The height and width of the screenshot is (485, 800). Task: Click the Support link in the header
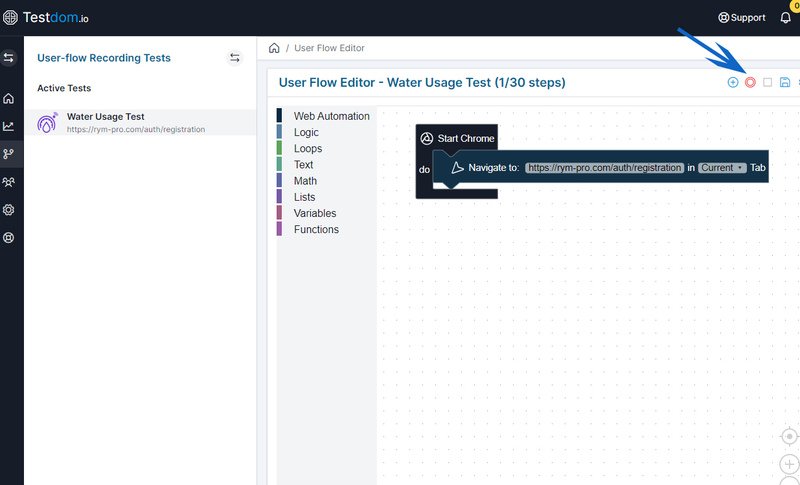(742, 18)
